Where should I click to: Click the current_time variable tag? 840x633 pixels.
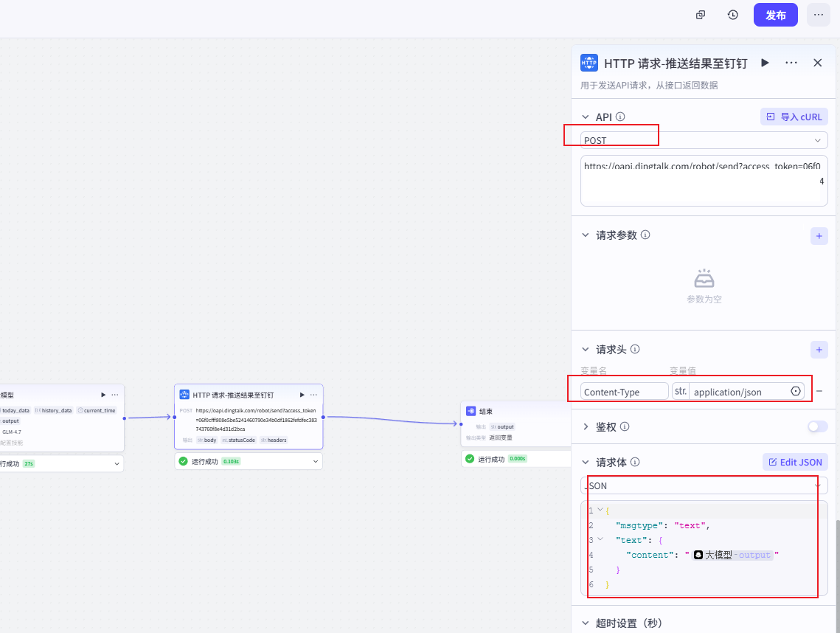pos(97,411)
